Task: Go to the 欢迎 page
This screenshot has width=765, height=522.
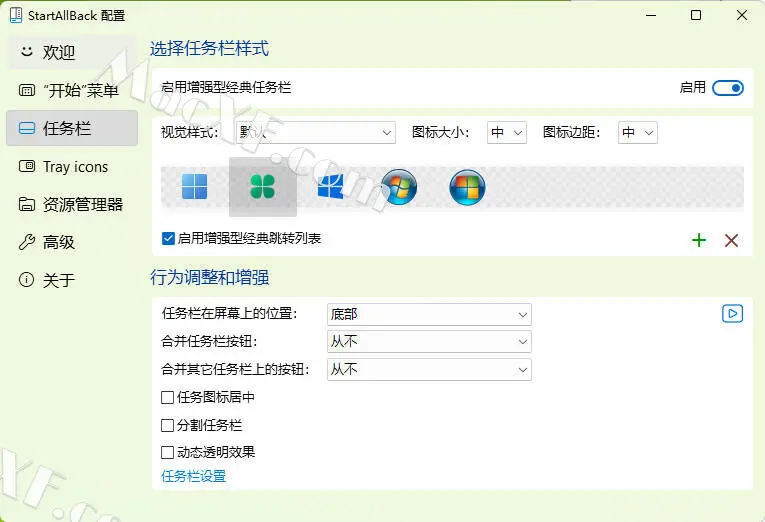Action: tap(72, 52)
